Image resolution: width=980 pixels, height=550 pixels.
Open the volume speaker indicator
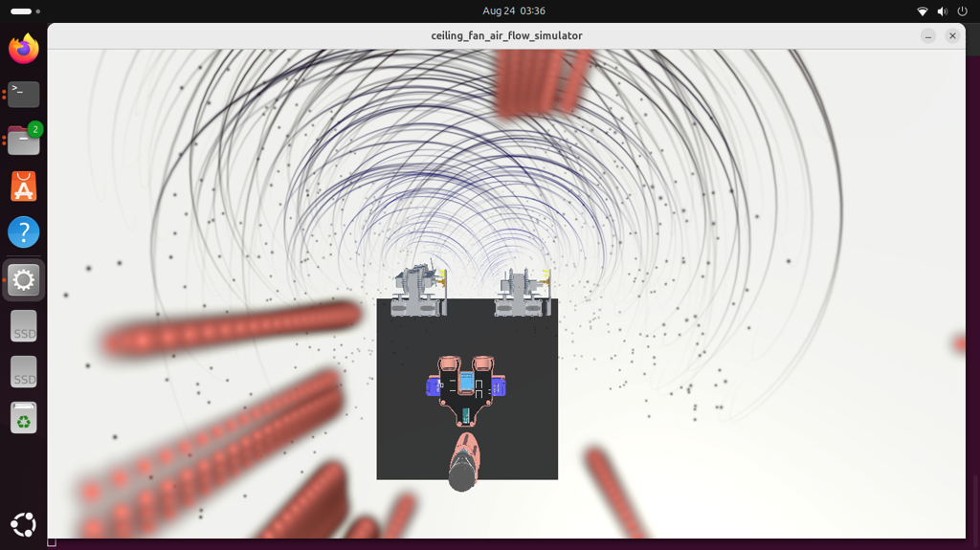(x=943, y=11)
